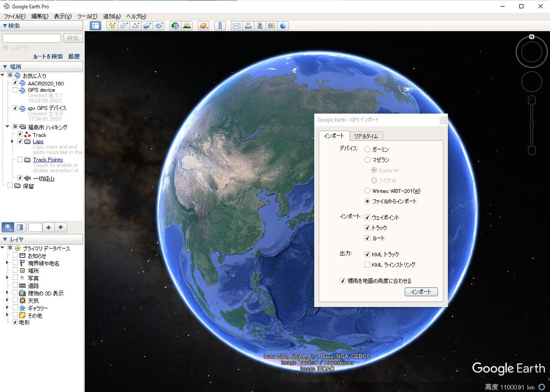Expand the Laps folder
Screen dimensions: 550x392
pos(12,141)
